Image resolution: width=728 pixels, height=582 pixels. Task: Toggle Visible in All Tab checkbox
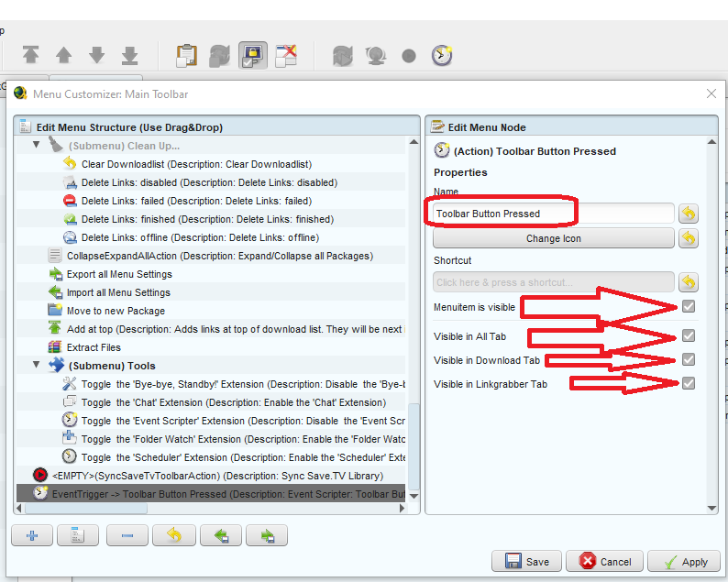[x=688, y=336]
